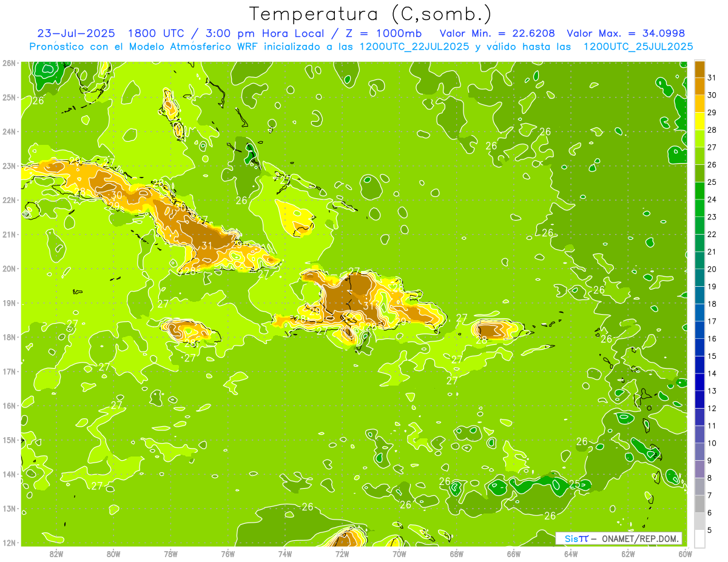
Task: Click longitude axis label 74W
Action: coord(285,554)
